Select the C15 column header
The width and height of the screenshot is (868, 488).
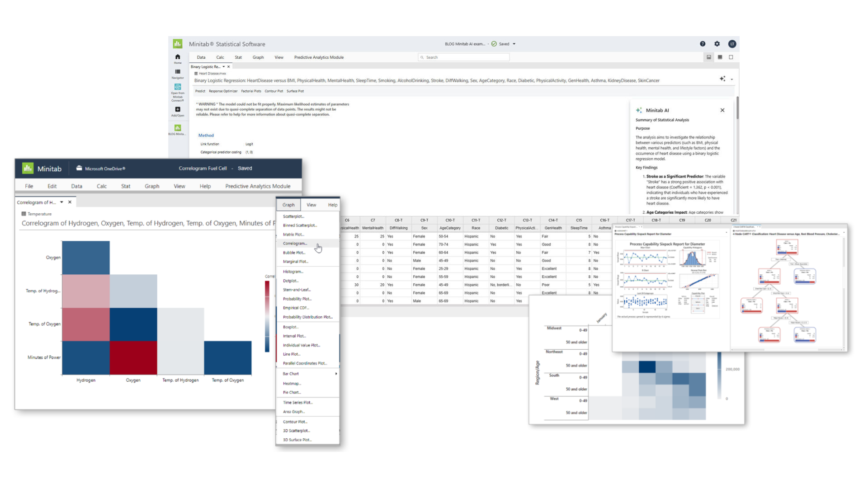(x=579, y=220)
